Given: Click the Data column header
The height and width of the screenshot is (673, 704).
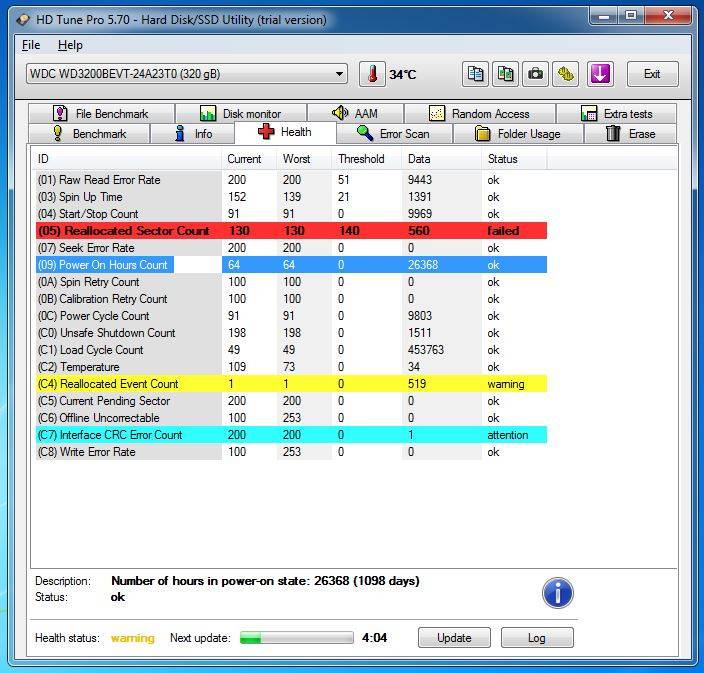Looking at the screenshot, I should [442, 159].
